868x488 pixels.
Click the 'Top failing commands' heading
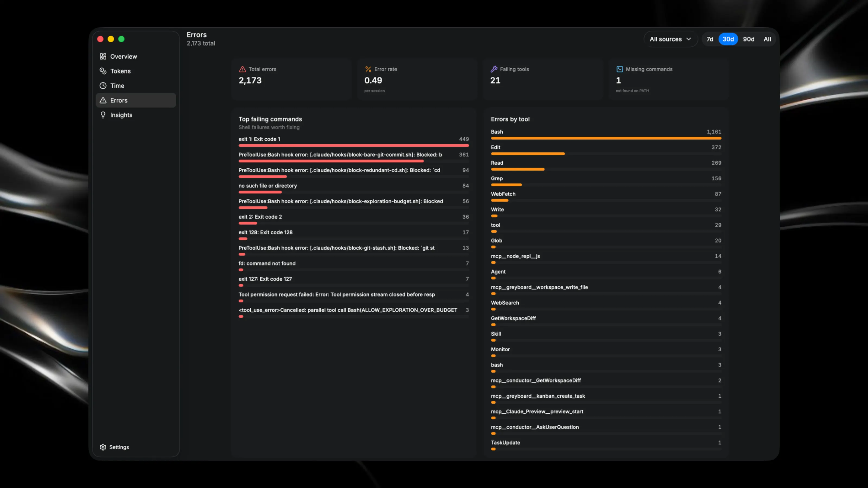(x=270, y=119)
